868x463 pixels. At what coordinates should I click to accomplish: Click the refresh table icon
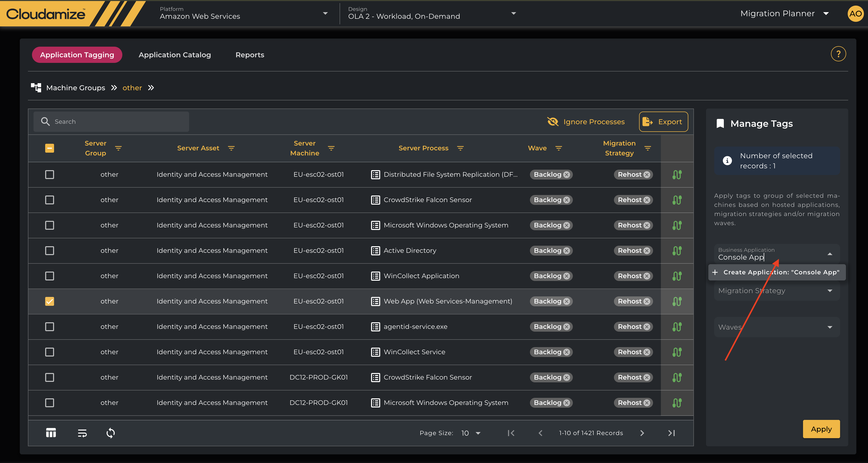(x=110, y=433)
